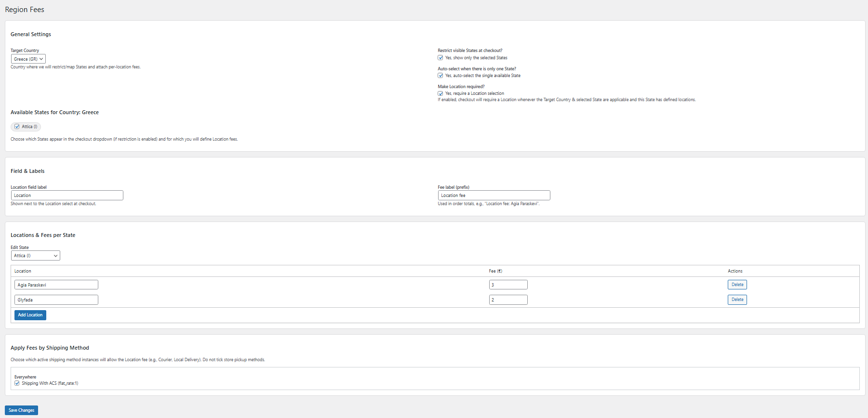Click the fee field for Glyfada

point(508,300)
